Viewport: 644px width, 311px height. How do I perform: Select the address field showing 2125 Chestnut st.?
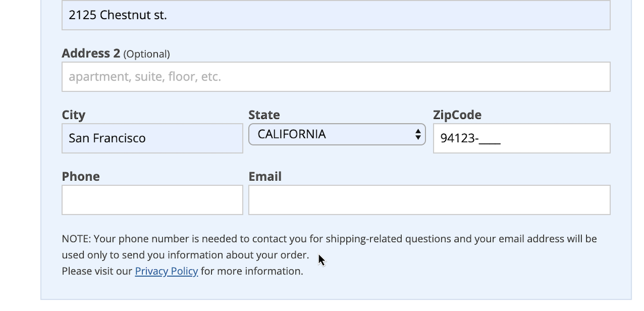point(336,15)
